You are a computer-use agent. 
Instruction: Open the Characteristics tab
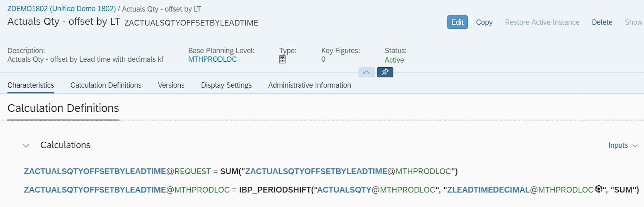(30, 85)
